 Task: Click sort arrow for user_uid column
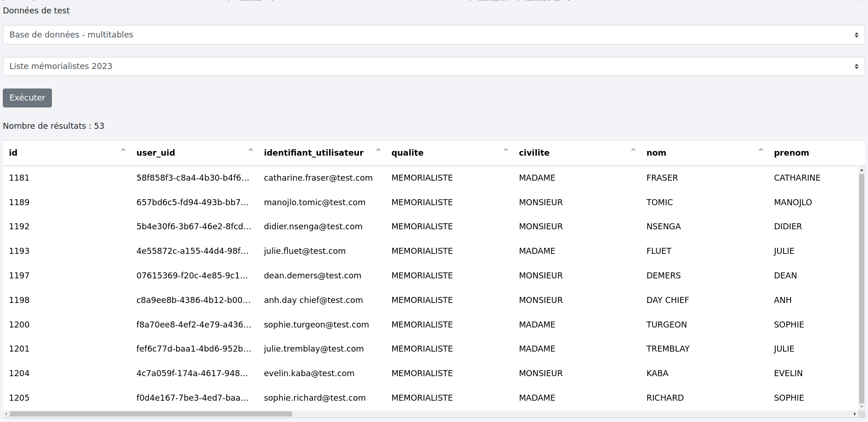(x=250, y=150)
